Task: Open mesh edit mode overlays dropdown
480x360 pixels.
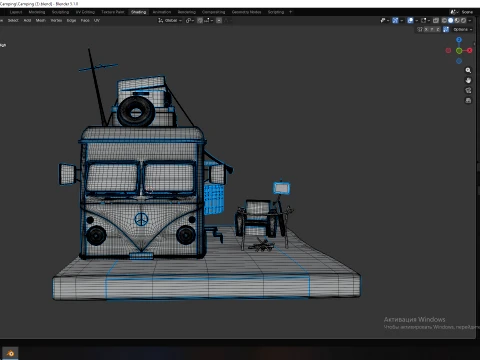Action: click(x=425, y=20)
